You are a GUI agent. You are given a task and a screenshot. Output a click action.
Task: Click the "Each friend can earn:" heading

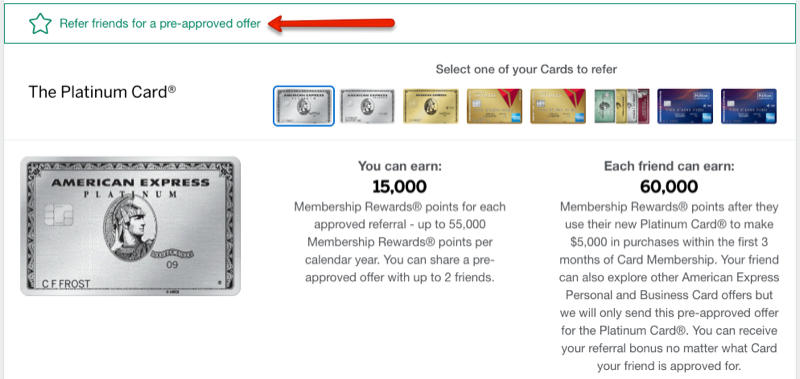point(669,166)
